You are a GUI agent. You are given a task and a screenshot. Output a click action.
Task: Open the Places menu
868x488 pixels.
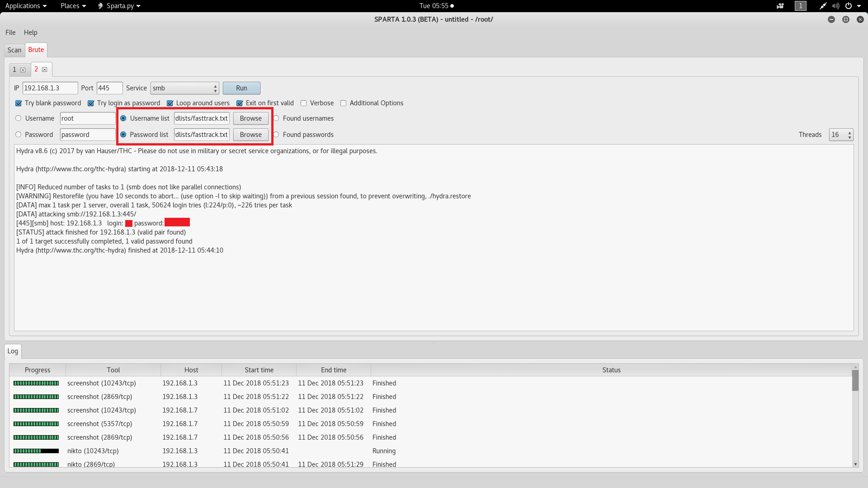(x=73, y=6)
